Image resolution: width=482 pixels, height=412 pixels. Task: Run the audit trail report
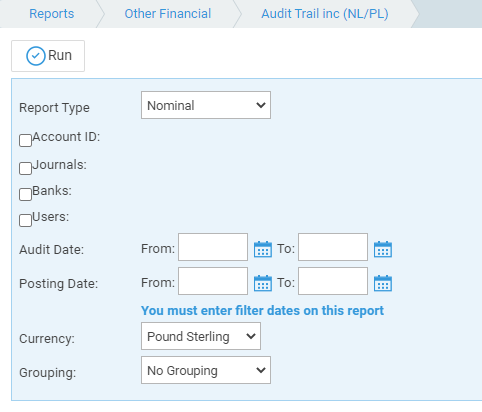[x=48, y=56]
